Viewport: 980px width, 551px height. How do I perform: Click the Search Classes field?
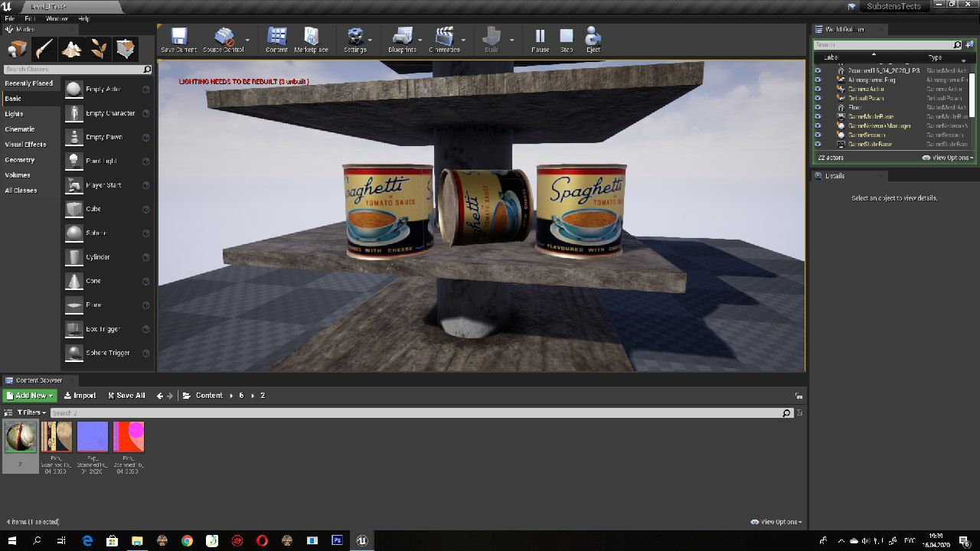[77, 70]
